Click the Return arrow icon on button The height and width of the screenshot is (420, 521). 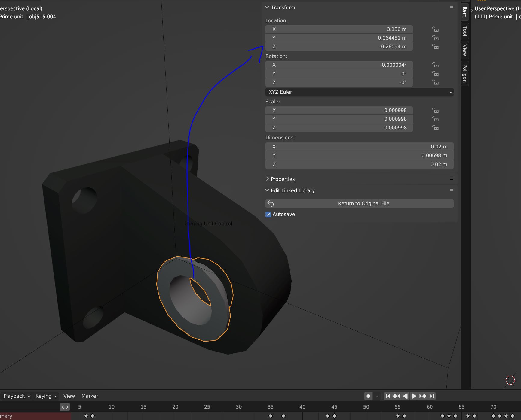click(x=271, y=204)
